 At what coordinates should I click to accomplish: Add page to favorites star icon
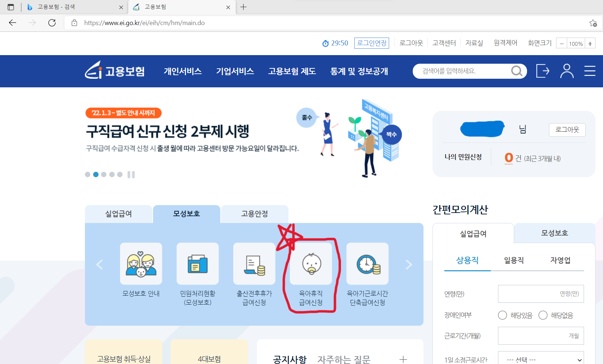click(593, 23)
